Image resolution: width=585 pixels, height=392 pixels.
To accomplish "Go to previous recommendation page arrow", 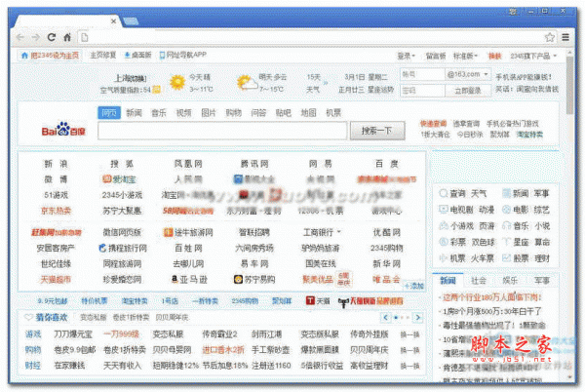I will pos(385,318).
